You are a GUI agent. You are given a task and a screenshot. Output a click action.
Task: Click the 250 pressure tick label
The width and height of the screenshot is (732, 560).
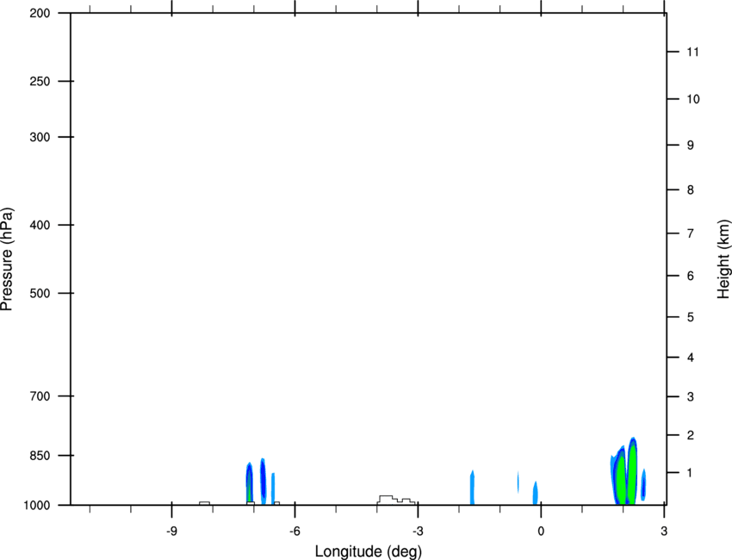coord(40,81)
